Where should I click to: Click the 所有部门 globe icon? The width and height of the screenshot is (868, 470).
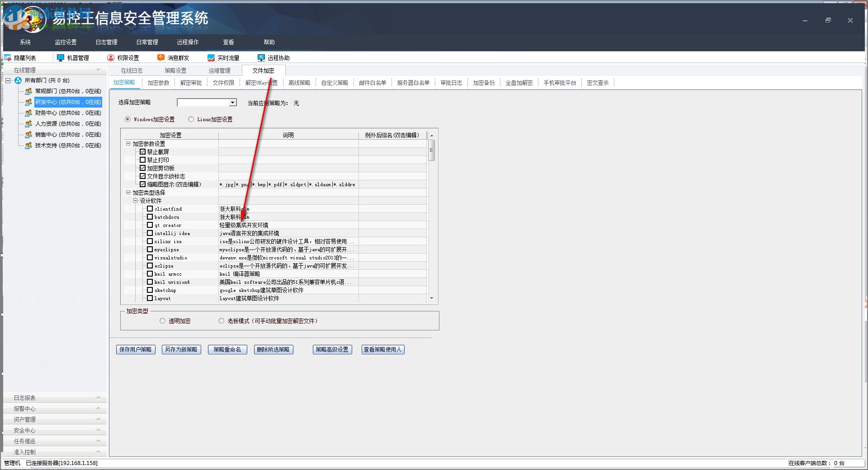coord(18,80)
